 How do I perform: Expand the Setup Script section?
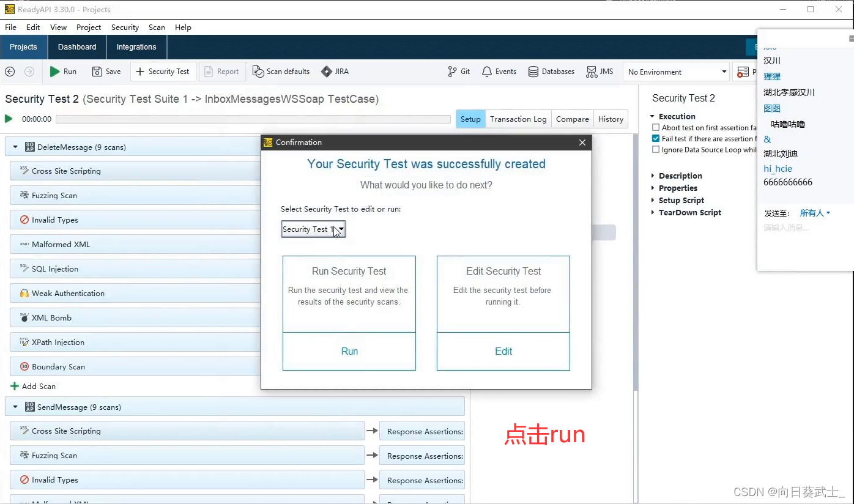coord(653,201)
